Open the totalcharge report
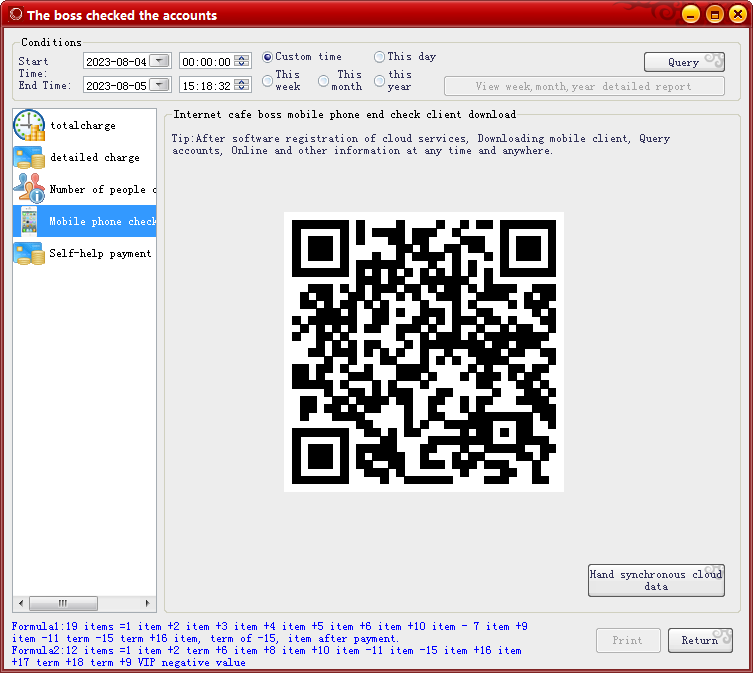 (85, 125)
